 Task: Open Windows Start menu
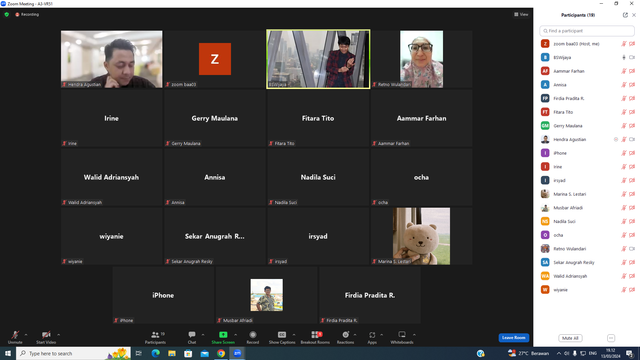(x=8, y=353)
